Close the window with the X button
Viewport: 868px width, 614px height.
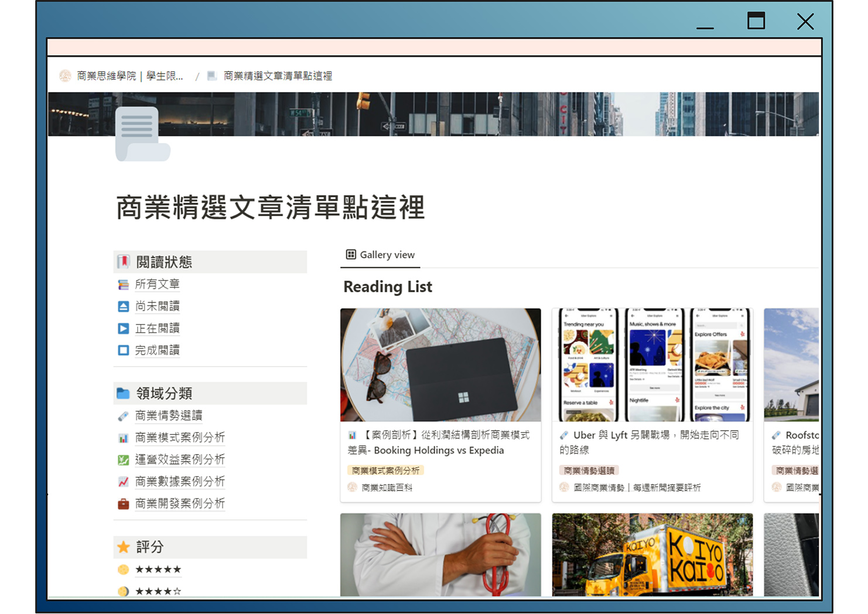(805, 22)
